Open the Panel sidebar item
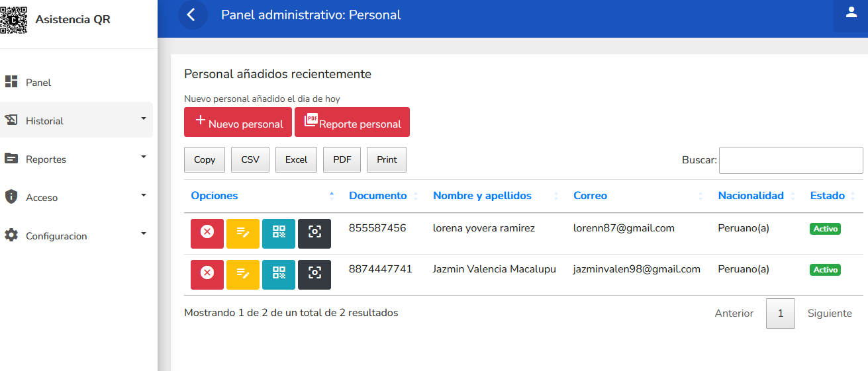 tap(38, 83)
